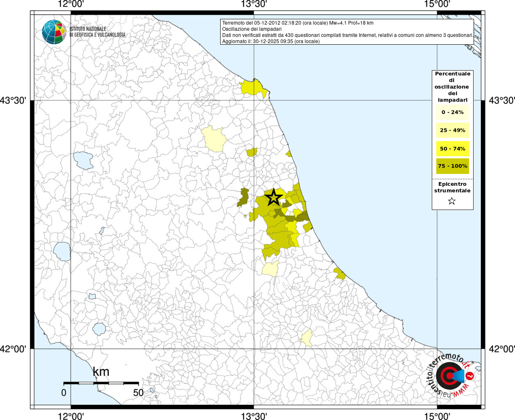Click the lake just above the km scale
This screenshot has height=420, width=515.
[99, 329]
